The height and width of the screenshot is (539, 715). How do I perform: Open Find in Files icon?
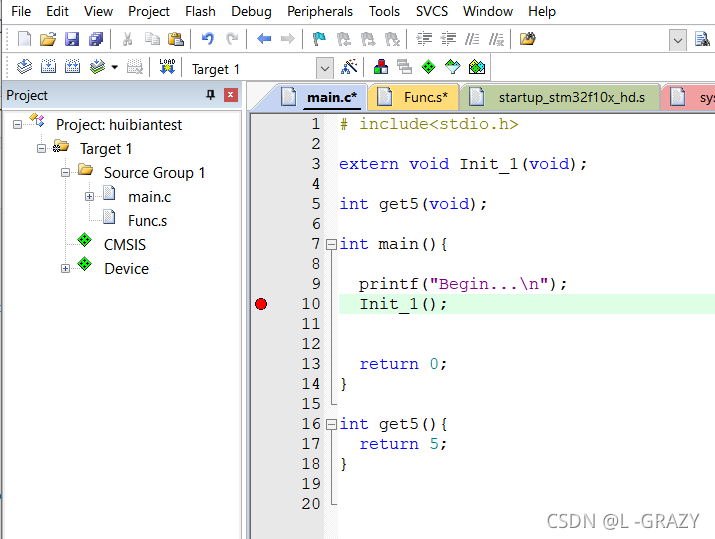528,39
